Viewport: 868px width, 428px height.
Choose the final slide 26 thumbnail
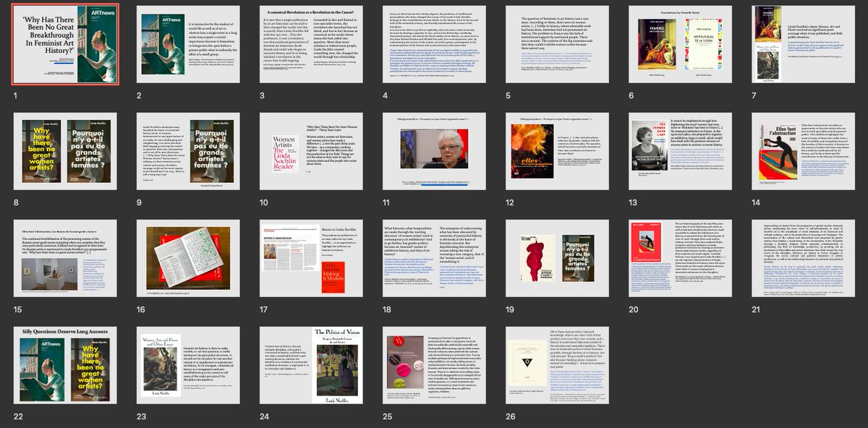pyautogui.click(x=557, y=364)
